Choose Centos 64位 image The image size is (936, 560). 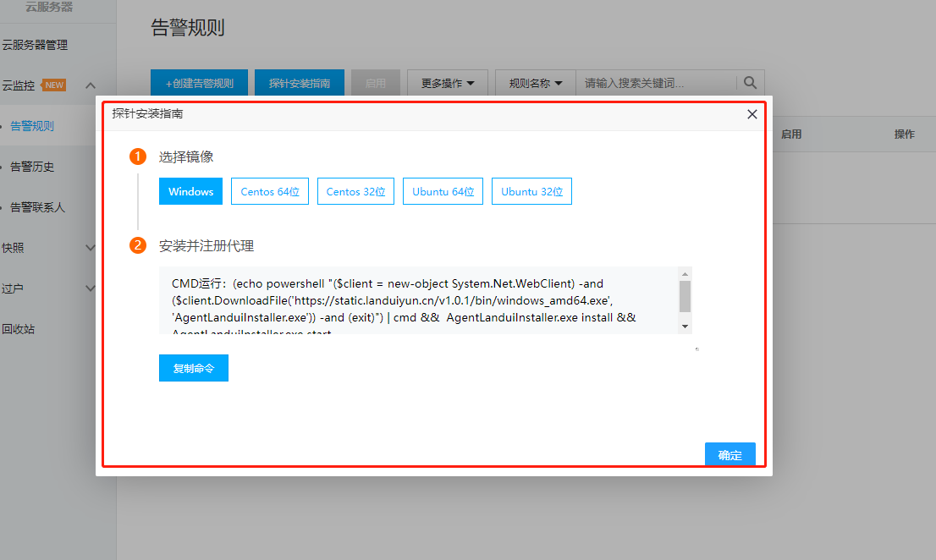click(x=270, y=191)
